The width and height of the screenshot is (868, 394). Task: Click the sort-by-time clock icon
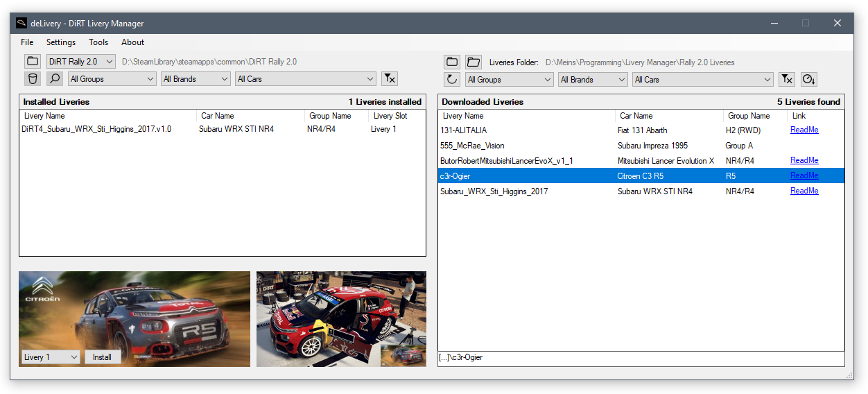pos(809,80)
